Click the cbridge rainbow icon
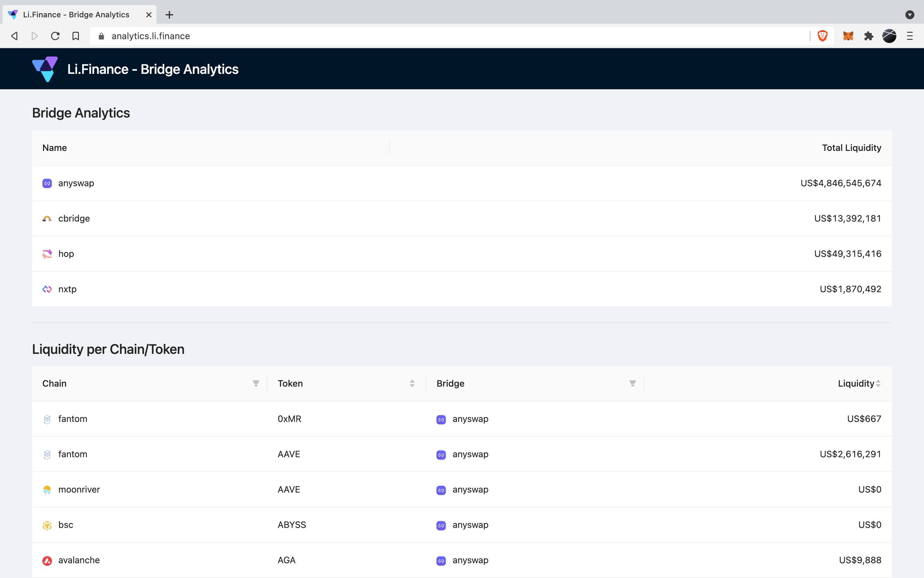Viewport: 924px width, 578px height. 47,219
